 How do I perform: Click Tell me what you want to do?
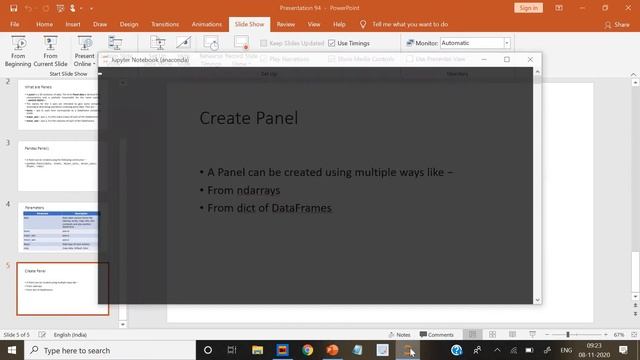point(410,24)
